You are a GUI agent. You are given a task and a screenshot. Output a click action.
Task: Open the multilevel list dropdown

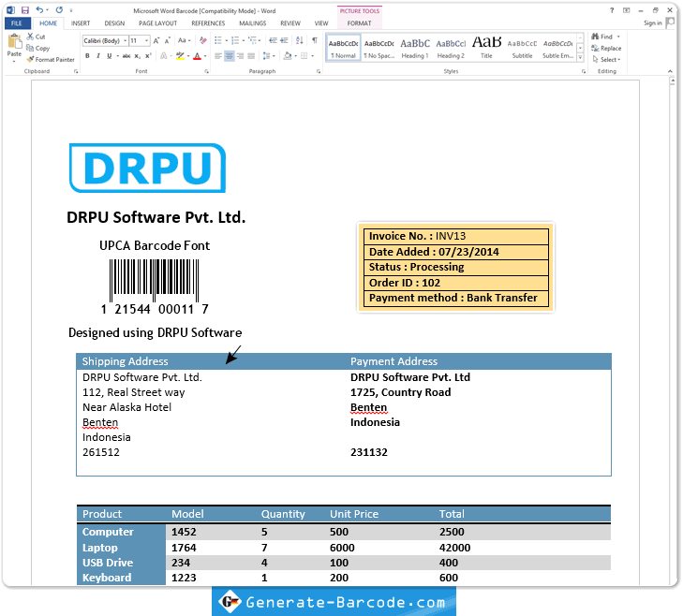tap(260, 40)
